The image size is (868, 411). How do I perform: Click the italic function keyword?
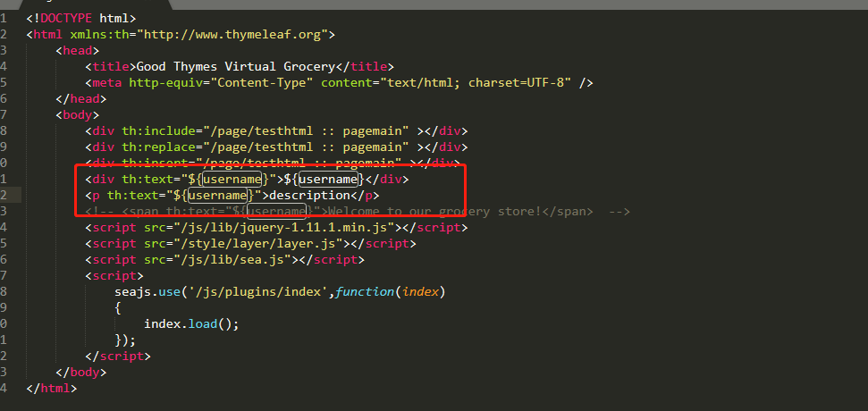[365, 291]
